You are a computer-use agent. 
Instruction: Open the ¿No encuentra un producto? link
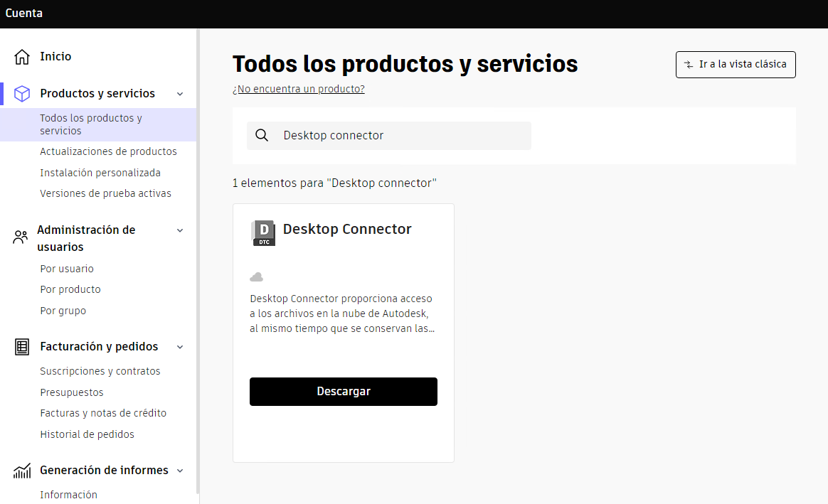point(298,89)
